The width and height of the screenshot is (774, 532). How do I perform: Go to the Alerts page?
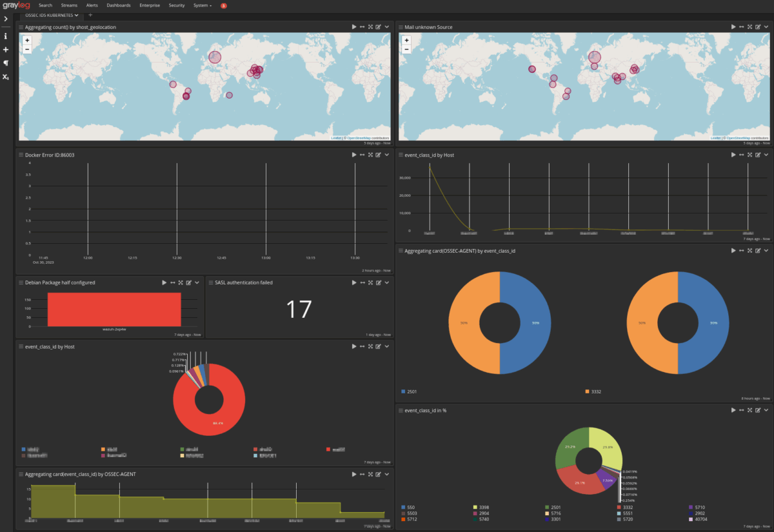[92, 5]
